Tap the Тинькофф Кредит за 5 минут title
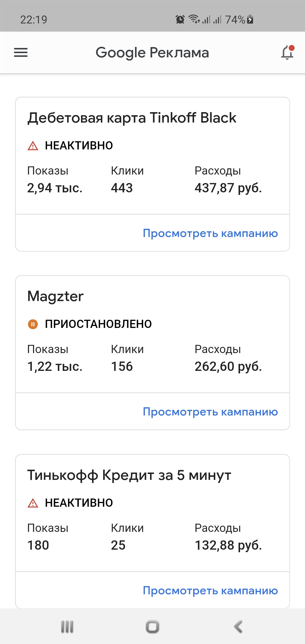305x644 pixels. pyautogui.click(x=129, y=475)
